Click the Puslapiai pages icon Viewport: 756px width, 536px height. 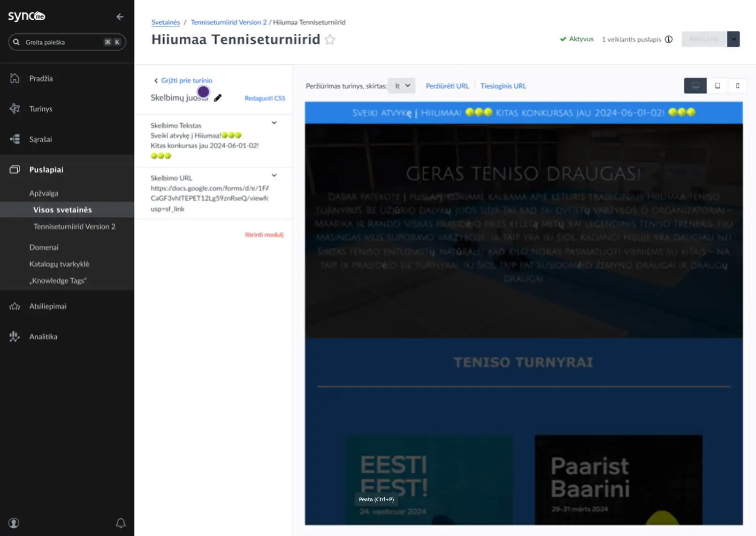(x=15, y=170)
